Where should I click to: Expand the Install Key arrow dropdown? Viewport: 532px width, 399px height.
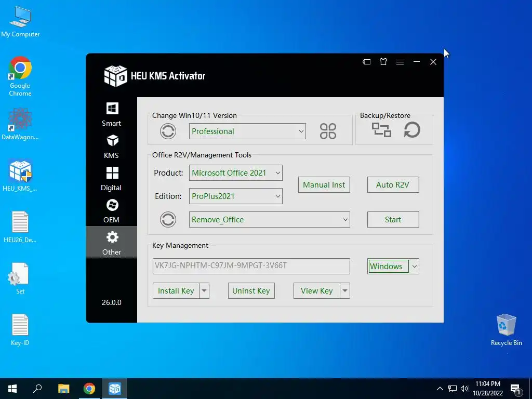[x=204, y=291]
